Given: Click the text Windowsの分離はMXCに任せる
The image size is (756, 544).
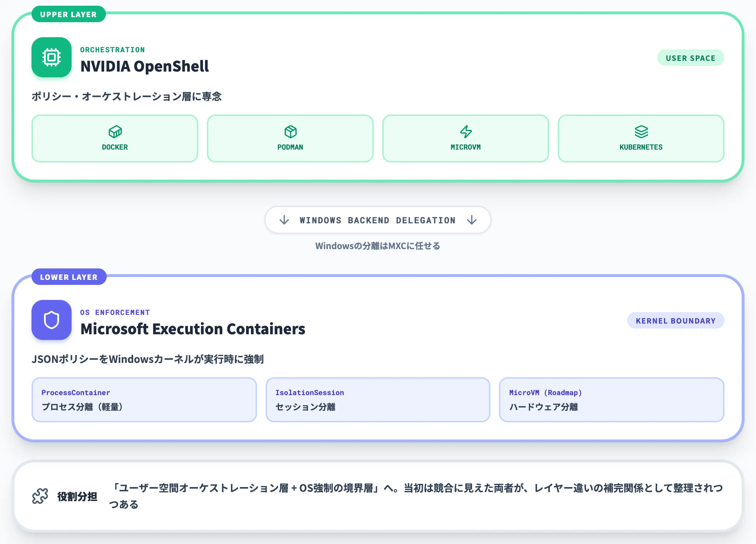Looking at the screenshot, I should tap(378, 246).
